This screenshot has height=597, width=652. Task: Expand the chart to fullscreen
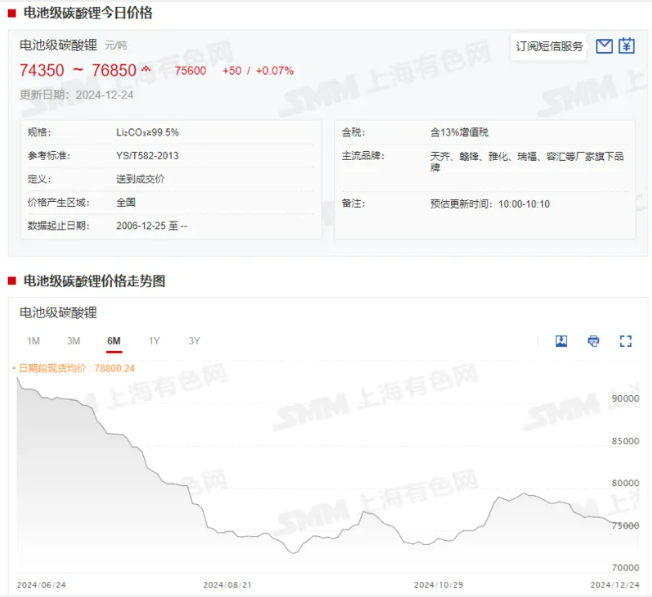tap(626, 341)
